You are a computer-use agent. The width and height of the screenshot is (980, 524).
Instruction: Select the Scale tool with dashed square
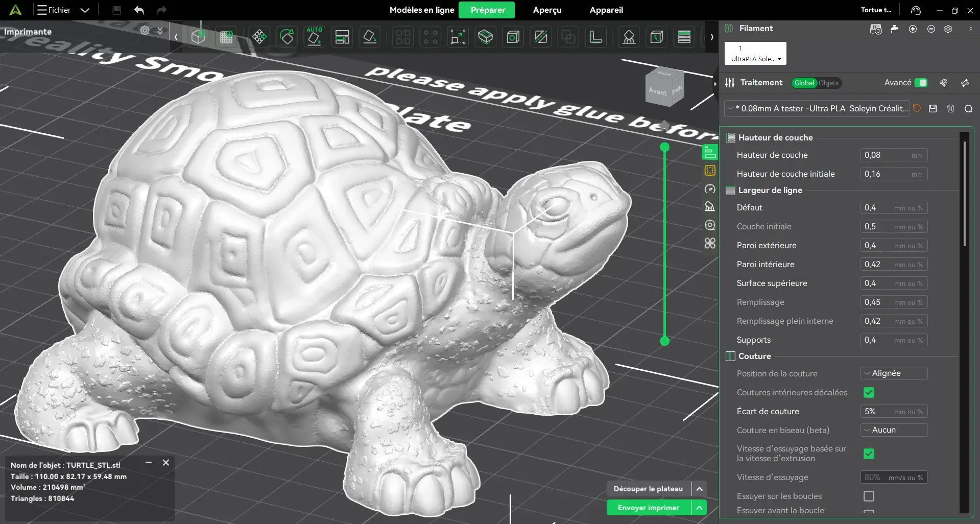tap(458, 37)
